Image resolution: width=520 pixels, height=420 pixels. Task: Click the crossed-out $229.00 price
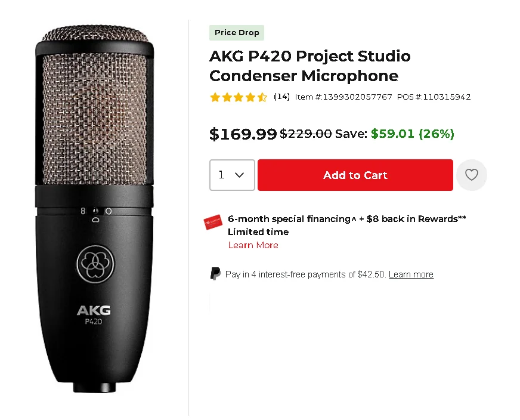(306, 134)
